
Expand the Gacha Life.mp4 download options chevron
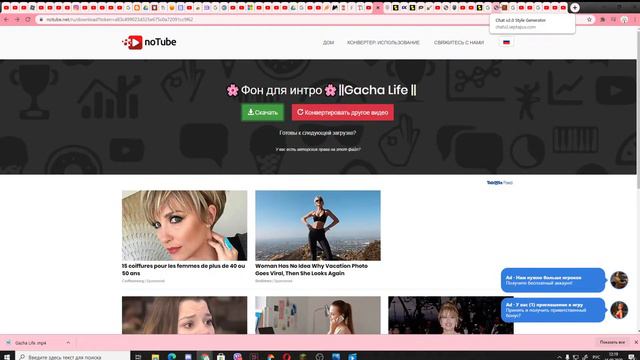coord(68,343)
